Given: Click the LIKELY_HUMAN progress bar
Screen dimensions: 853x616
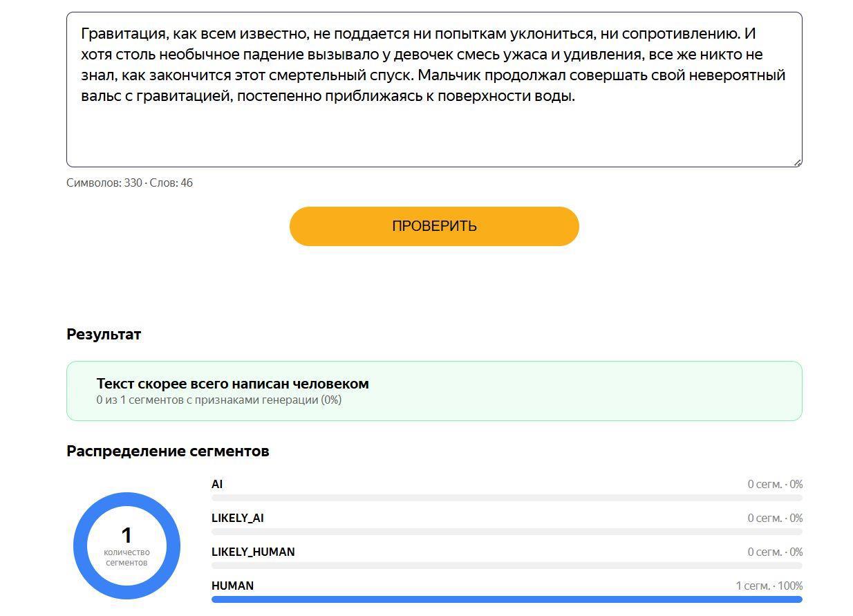Looking at the screenshot, I should pos(507,566).
